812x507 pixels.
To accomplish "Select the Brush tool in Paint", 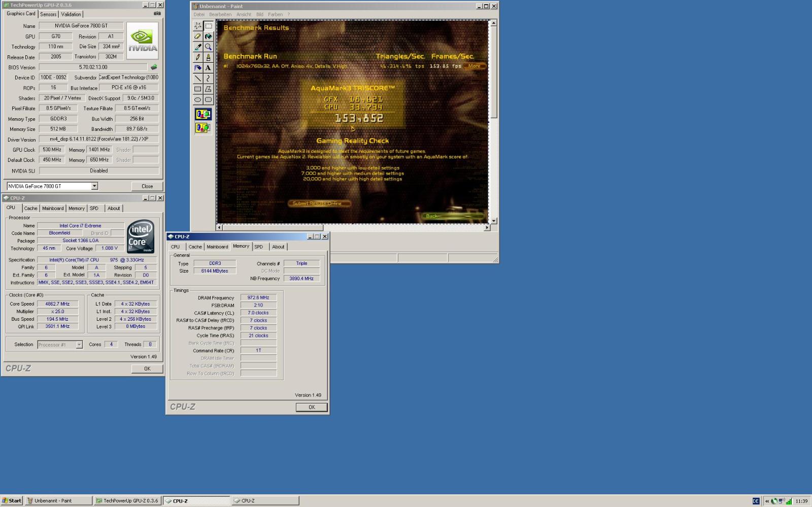I will coord(208,57).
